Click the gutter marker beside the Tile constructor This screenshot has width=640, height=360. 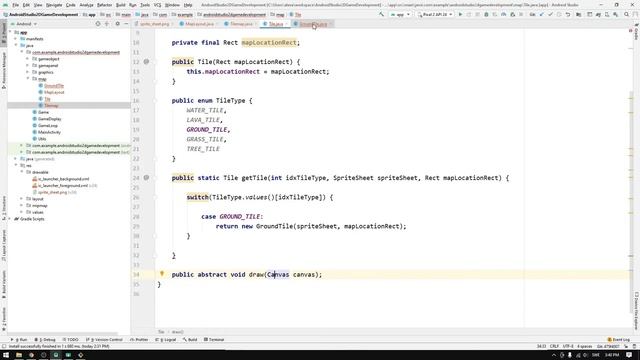pyautogui.click(x=146, y=62)
